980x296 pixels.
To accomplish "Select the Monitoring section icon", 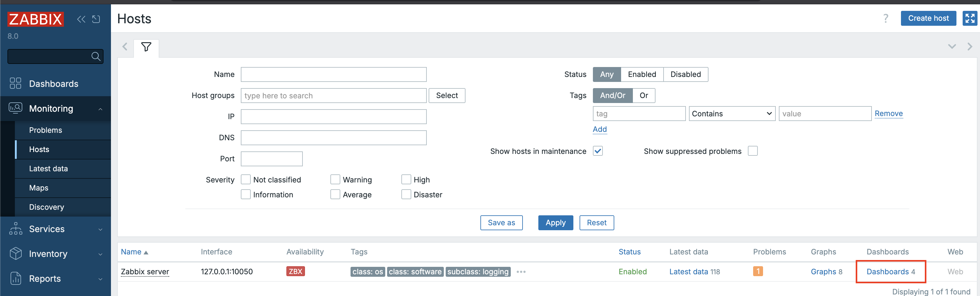I will point(15,108).
